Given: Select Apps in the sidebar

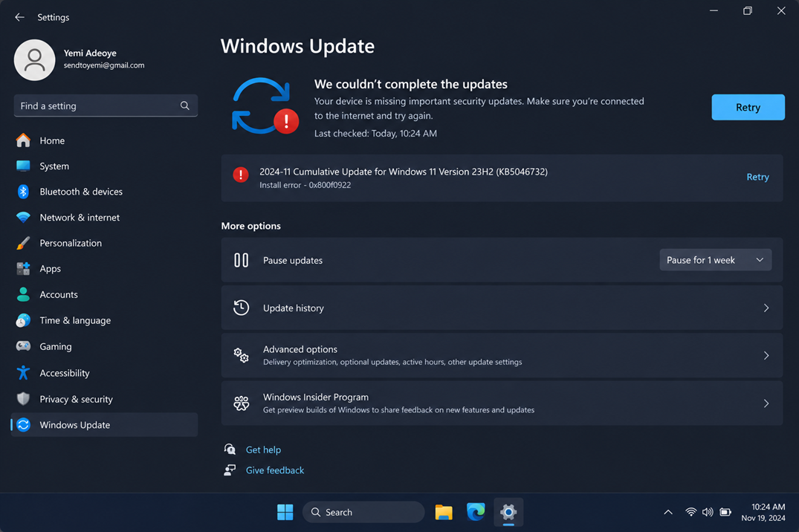Looking at the screenshot, I should (x=105, y=268).
